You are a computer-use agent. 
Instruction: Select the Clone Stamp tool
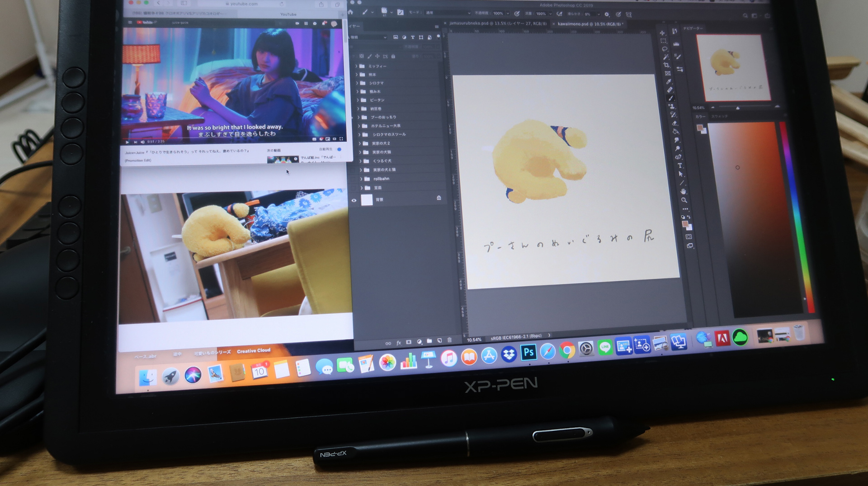pyautogui.click(x=672, y=107)
